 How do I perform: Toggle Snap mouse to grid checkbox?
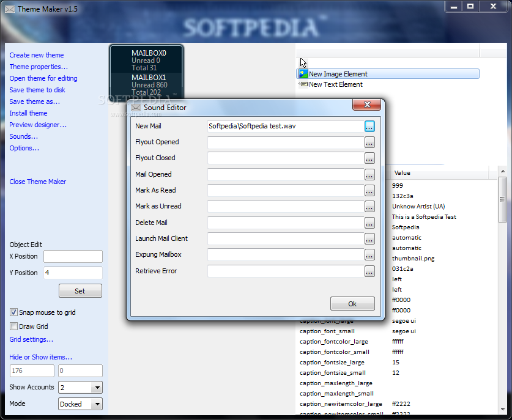[x=13, y=312]
